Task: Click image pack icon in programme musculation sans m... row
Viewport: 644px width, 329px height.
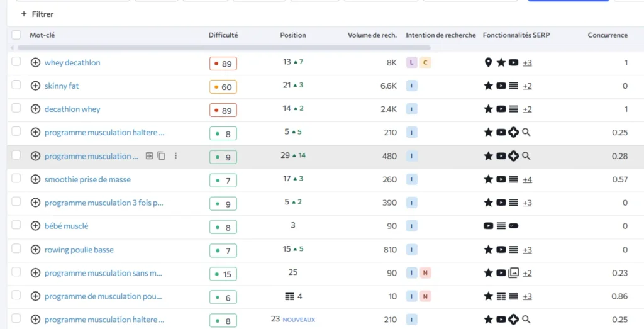Action: click(513, 273)
